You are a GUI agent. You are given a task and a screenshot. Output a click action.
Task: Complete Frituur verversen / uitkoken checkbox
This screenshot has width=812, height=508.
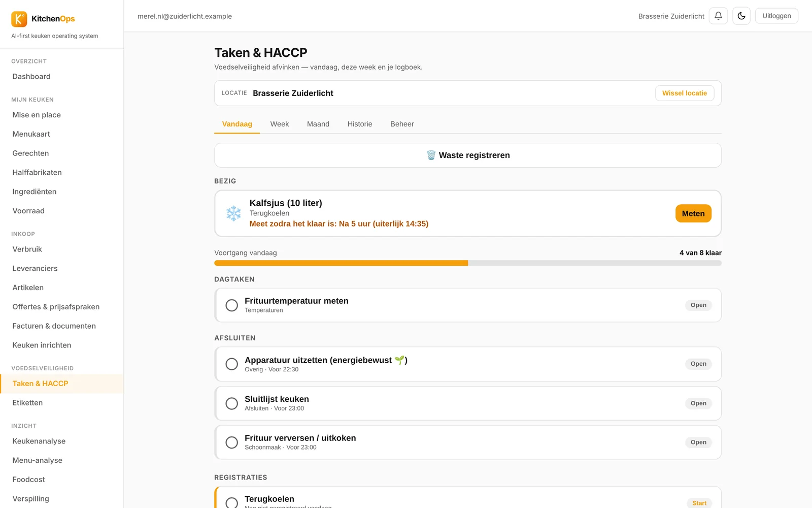tap(231, 442)
